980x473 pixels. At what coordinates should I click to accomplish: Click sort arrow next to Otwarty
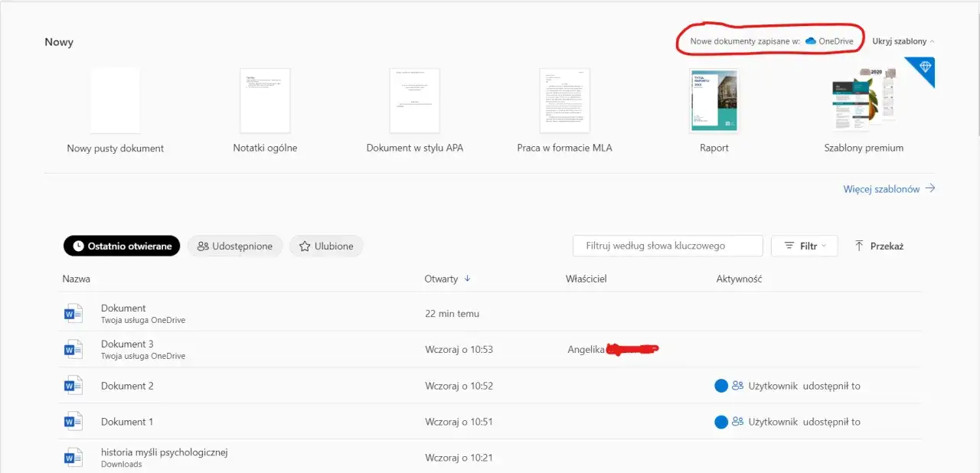467,279
